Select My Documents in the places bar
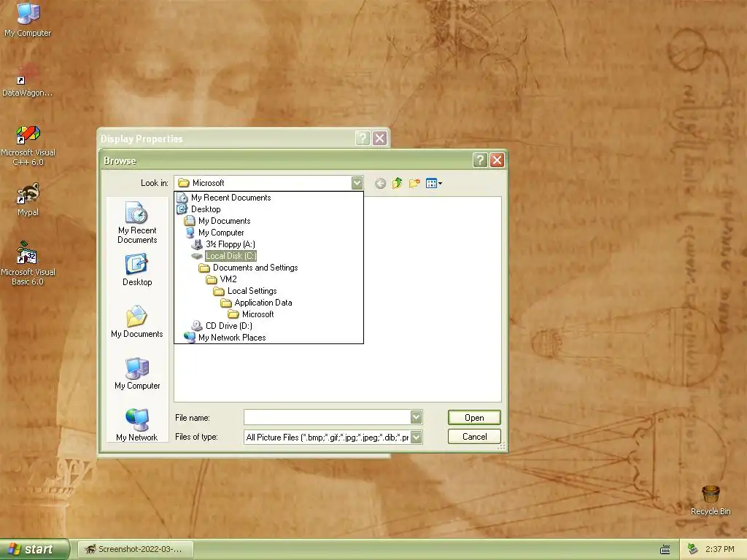747x560 pixels. [x=137, y=322]
